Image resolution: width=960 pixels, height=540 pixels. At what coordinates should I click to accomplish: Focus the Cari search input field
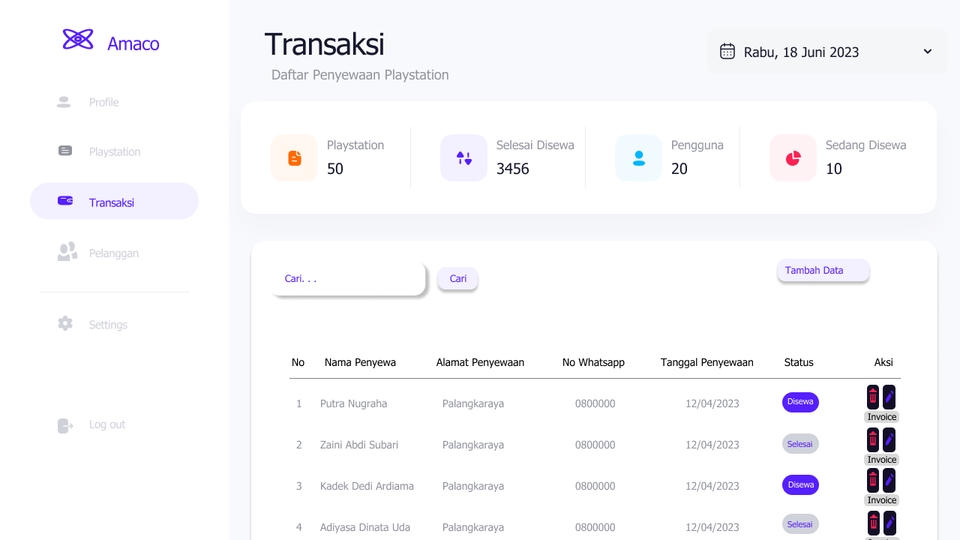point(348,279)
